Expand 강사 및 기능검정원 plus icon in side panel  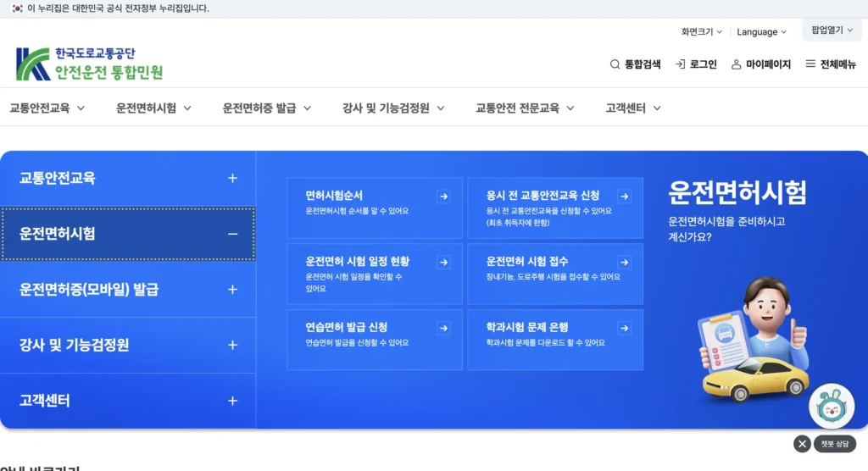coord(232,345)
